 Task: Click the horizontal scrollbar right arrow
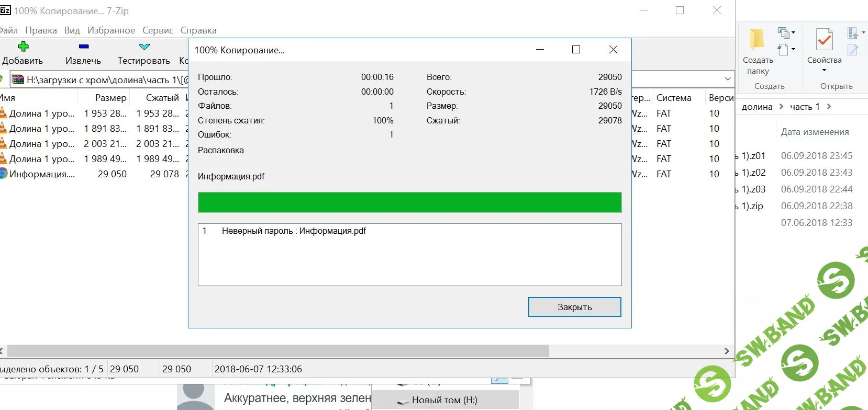point(727,351)
